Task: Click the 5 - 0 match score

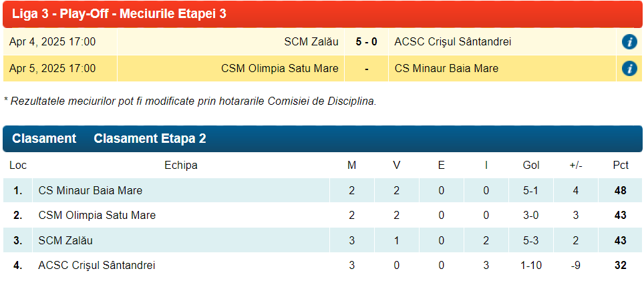Action: point(366,42)
